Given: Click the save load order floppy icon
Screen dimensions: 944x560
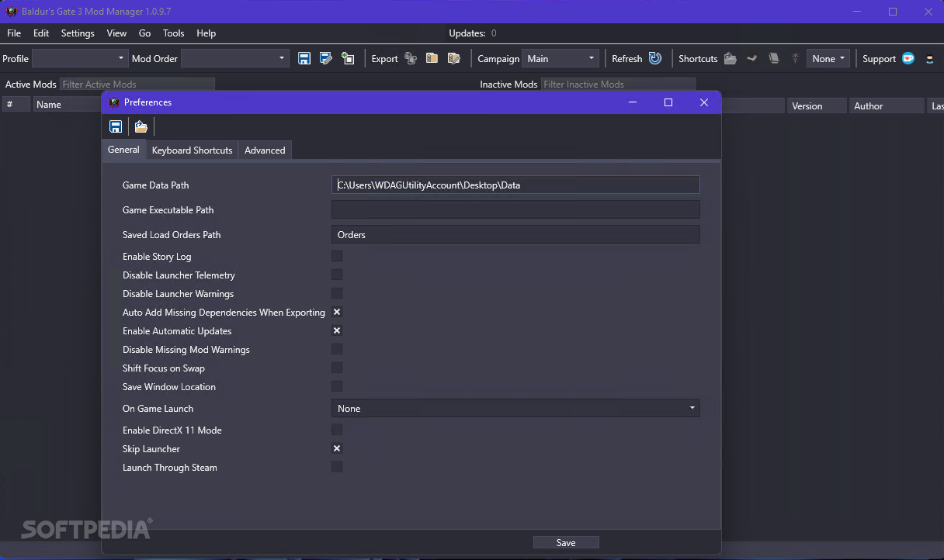Looking at the screenshot, I should coord(304,58).
